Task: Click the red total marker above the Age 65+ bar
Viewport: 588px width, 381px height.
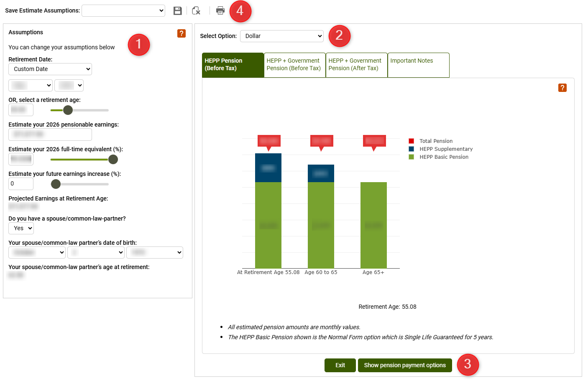Action: point(374,142)
